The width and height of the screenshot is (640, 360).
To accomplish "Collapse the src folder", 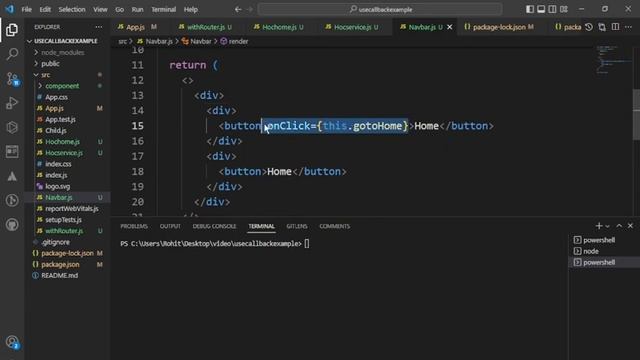I will 45,75.
